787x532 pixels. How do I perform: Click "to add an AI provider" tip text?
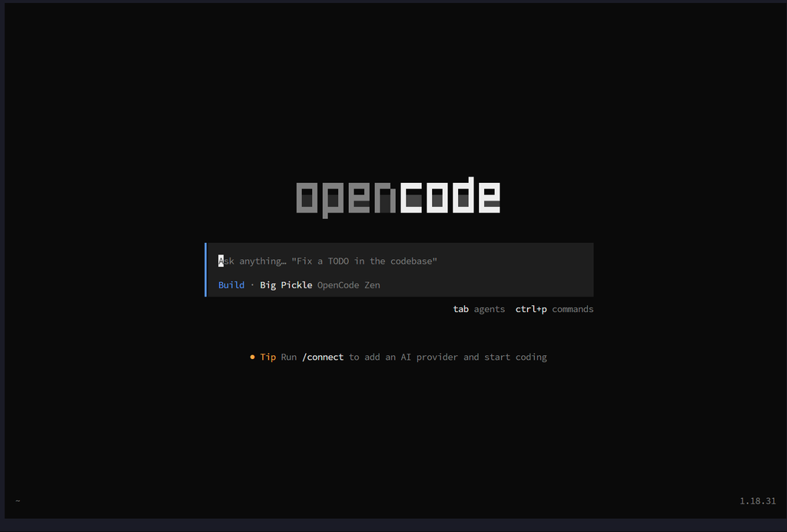(403, 357)
